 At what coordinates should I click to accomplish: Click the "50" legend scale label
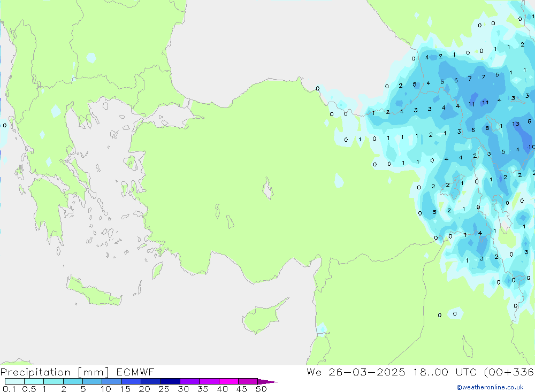tap(261, 389)
